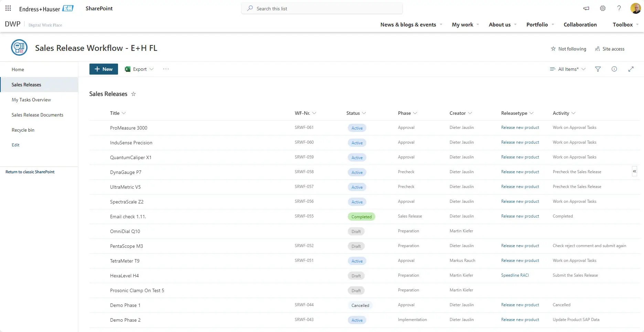The height and width of the screenshot is (332, 644).
Task: Open the Help panel
Action: (619, 8)
